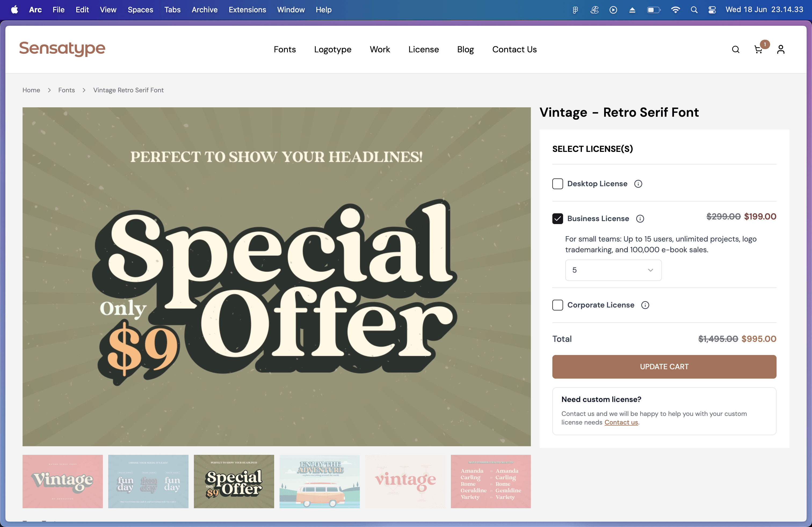812x527 pixels.
Task: Enable the Desktop License checkbox
Action: (557, 184)
